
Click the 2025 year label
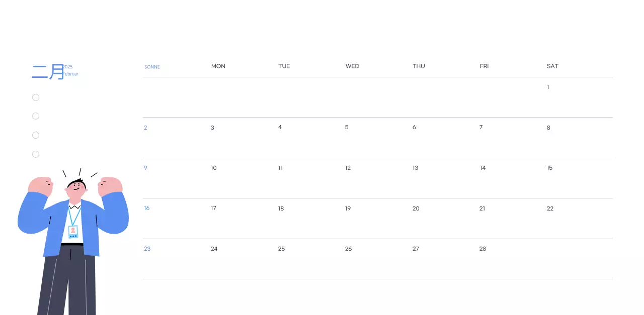pos(68,67)
